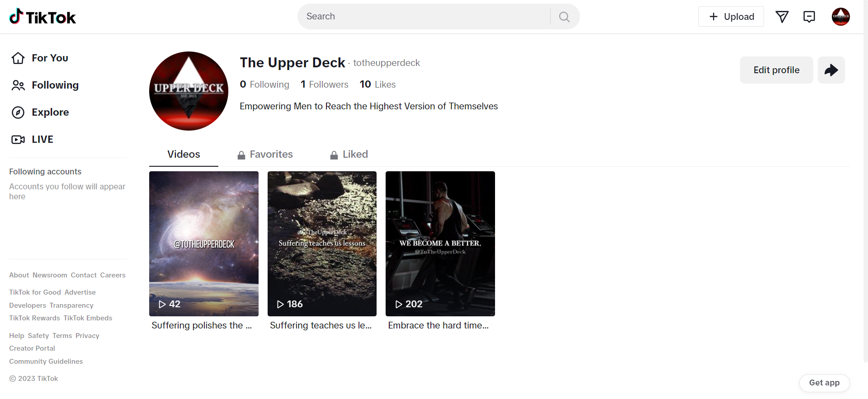Open the Creator Portal link
This screenshot has width=868, height=399.
point(32,348)
